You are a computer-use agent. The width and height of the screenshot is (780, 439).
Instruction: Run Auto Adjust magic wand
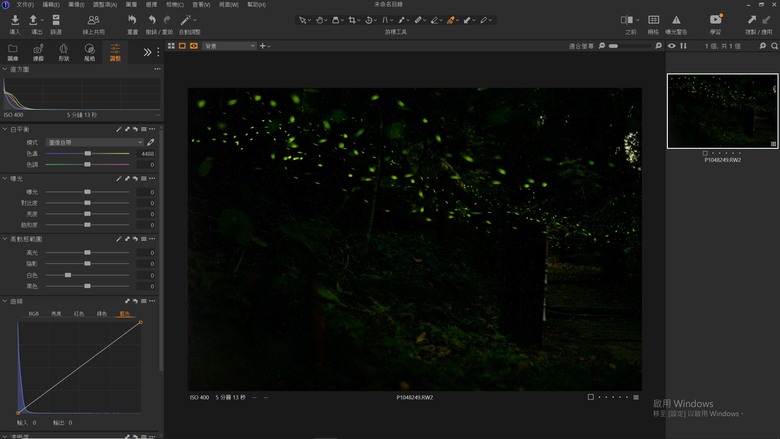[186, 20]
